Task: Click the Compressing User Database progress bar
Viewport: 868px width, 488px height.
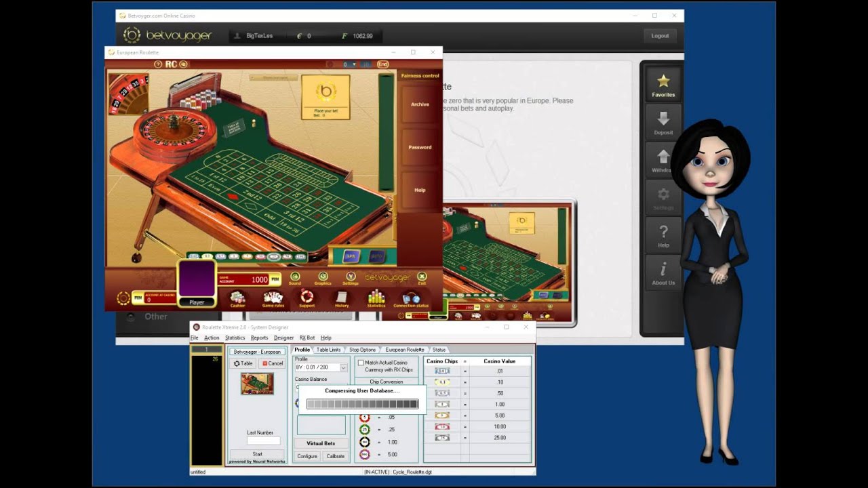Action: [362, 404]
